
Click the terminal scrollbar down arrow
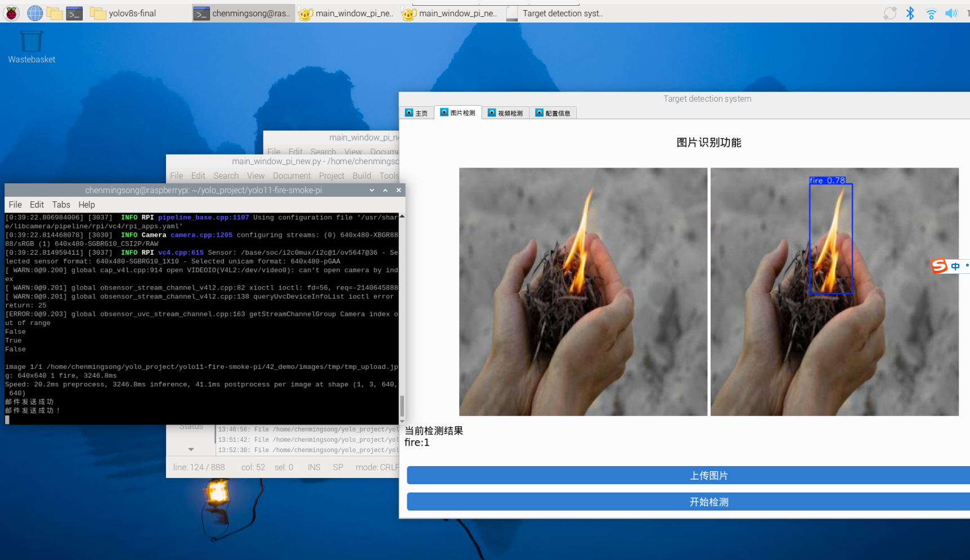pyautogui.click(x=402, y=421)
